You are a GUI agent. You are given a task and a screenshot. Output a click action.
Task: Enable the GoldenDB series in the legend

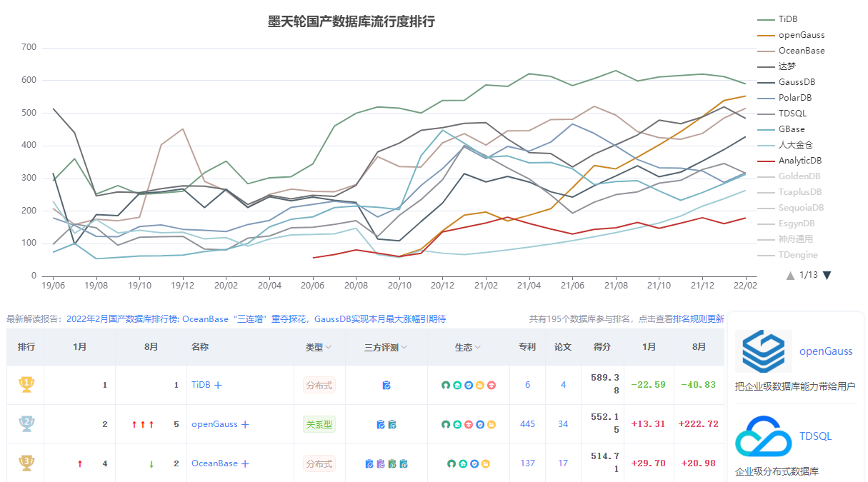pos(789,176)
